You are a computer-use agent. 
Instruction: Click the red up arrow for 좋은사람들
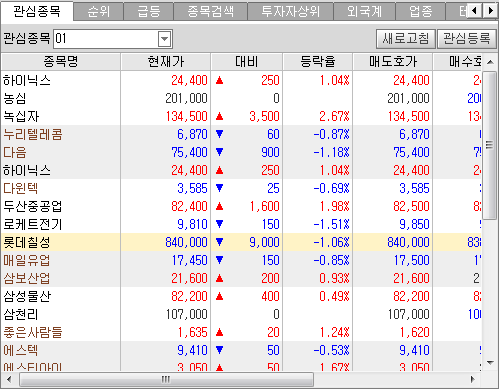point(219,332)
